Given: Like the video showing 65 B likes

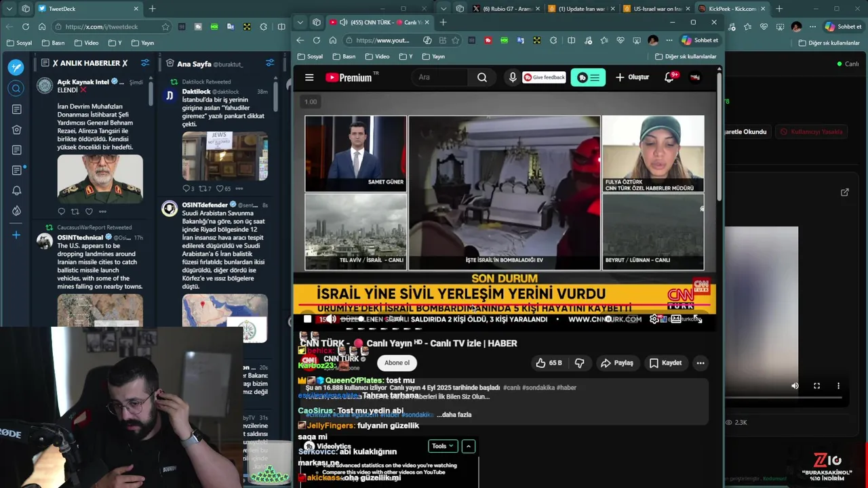Looking at the screenshot, I should pos(549,363).
